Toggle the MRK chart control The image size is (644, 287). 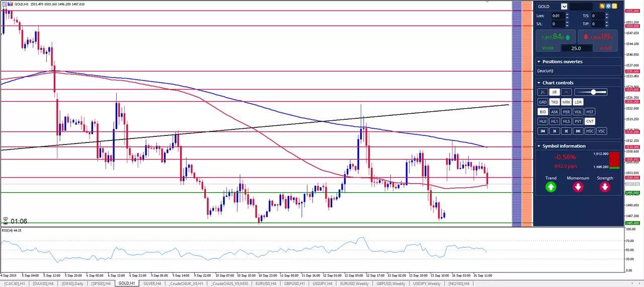tap(567, 102)
